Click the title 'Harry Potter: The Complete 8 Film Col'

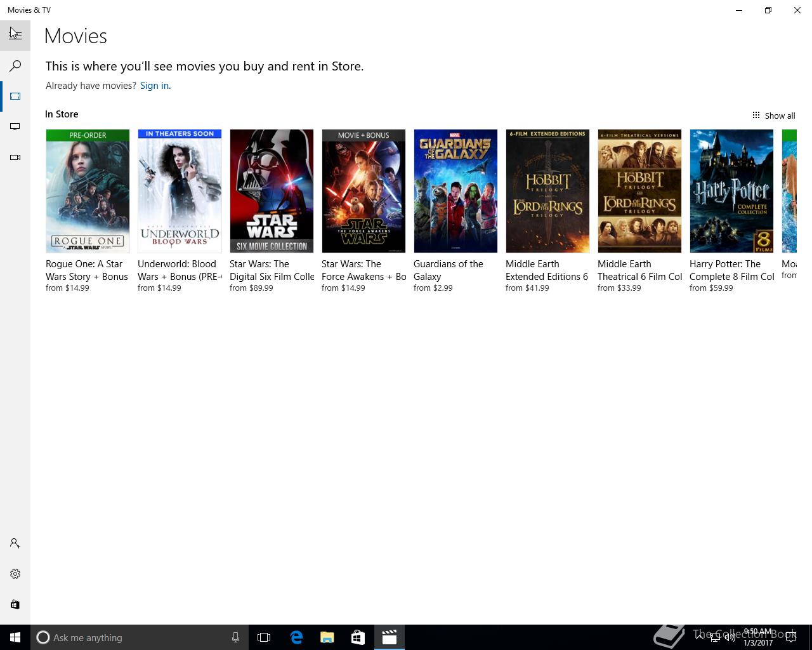pos(732,270)
